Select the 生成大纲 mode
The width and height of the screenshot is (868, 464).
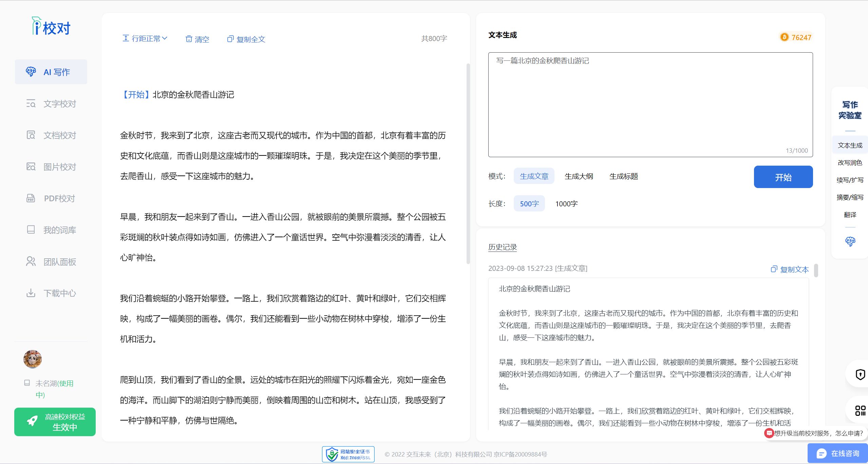point(579,176)
